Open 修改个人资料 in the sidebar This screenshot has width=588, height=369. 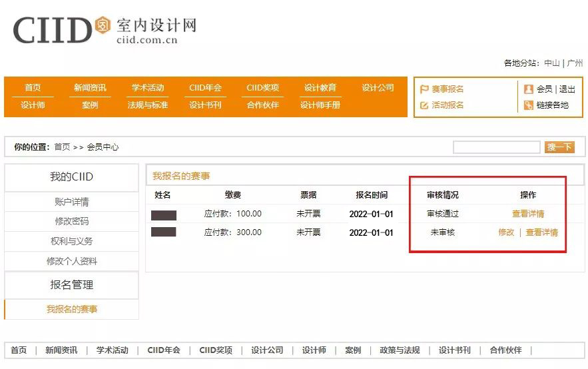(x=72, y=261)
